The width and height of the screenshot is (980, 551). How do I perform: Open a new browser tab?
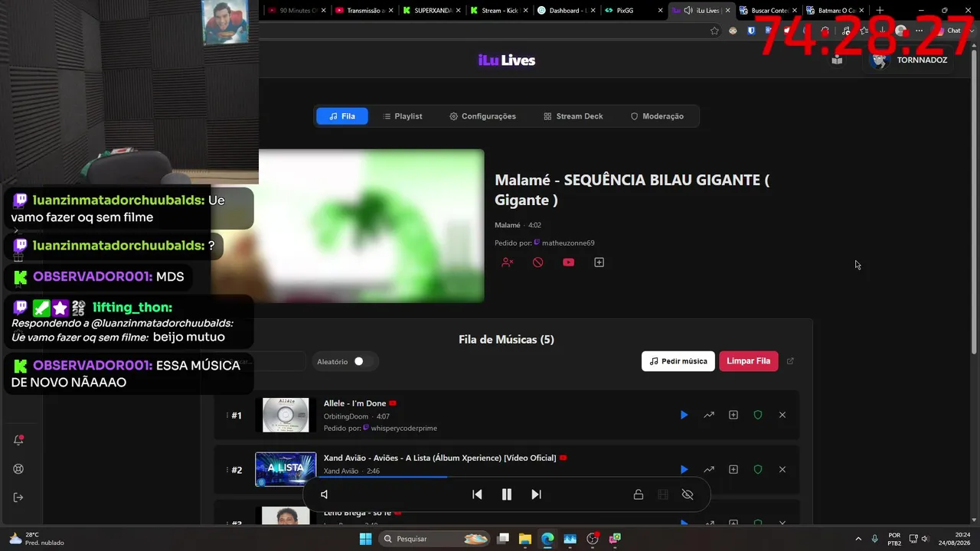click(880, 11)
